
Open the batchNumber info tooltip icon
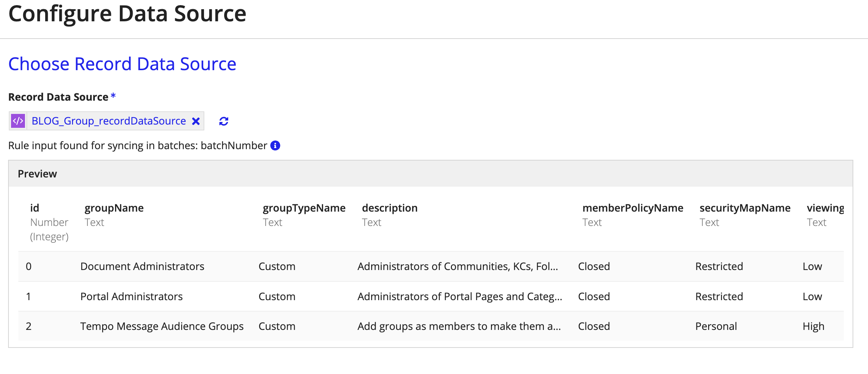pos(275,146)
